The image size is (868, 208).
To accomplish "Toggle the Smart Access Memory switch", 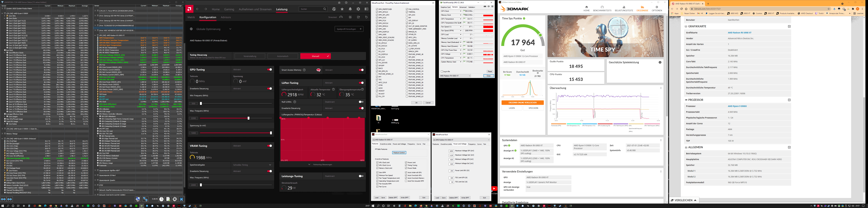I will [361, 70].
